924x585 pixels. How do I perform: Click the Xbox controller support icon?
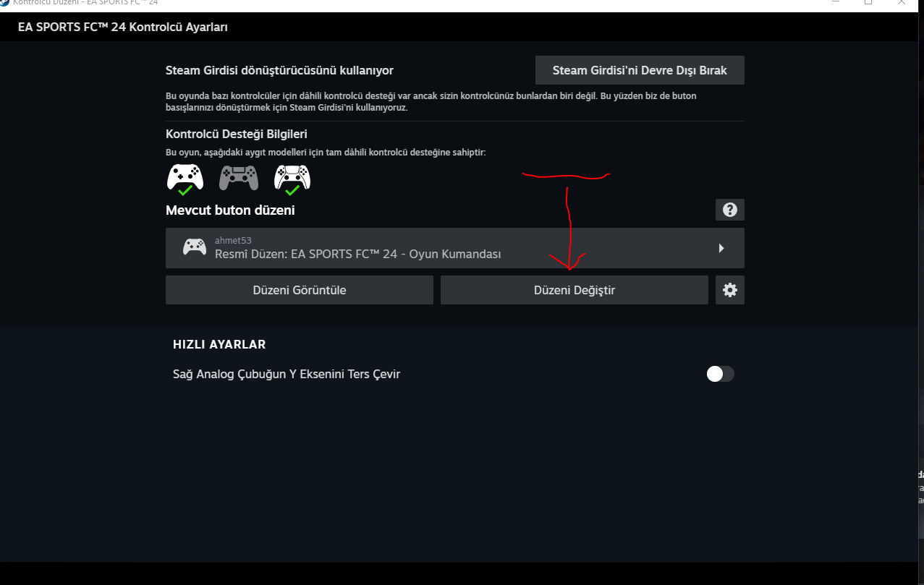(185, 178)
